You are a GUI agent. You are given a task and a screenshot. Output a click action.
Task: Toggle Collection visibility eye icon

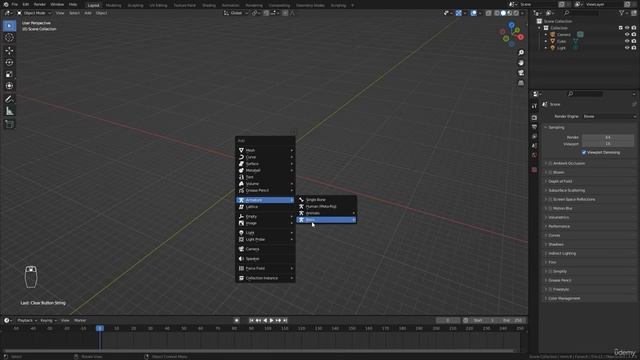click(x=627, y=28)
